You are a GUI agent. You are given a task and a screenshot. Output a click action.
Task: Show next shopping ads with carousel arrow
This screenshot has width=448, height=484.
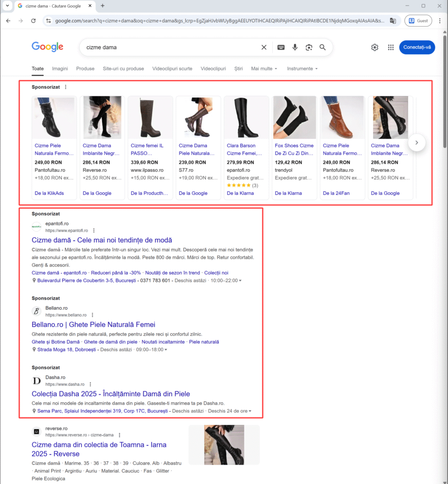point(417,143)
